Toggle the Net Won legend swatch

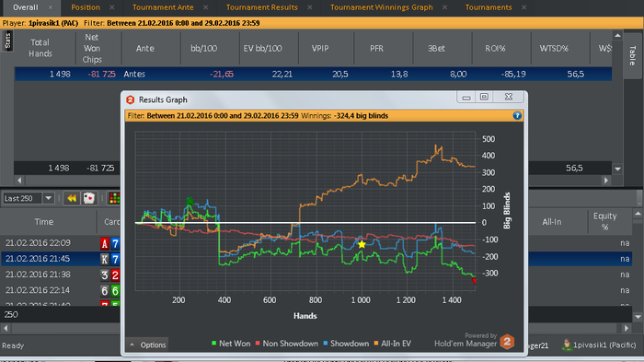[213, 343]
